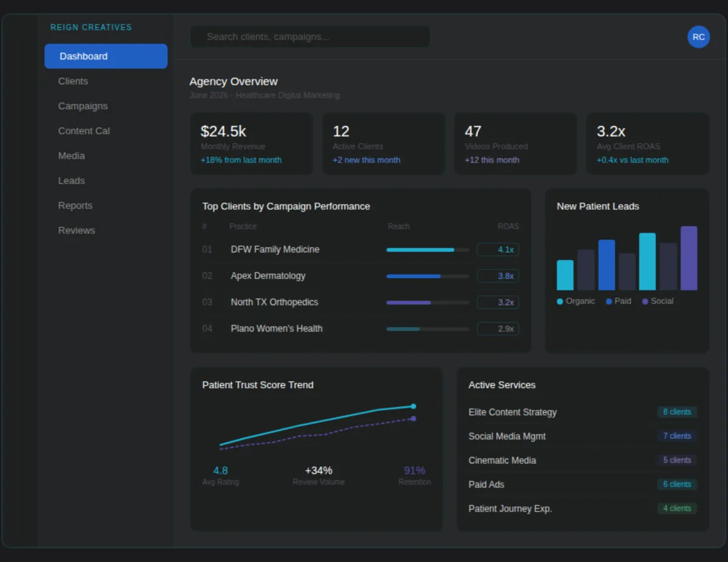The width and height of the screenshot is (728, 562).
Task: Select the 7 clients badge for Social Media Mgmt
Action: 677,436
